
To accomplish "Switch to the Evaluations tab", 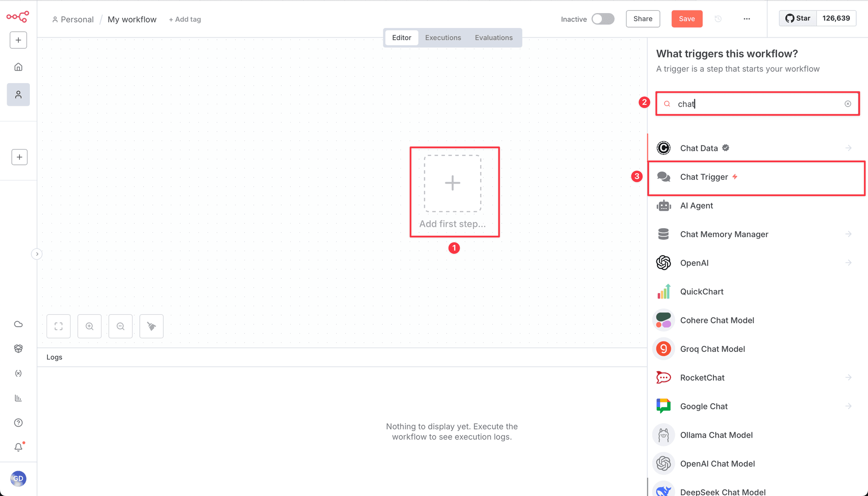I will click(494, 37).
